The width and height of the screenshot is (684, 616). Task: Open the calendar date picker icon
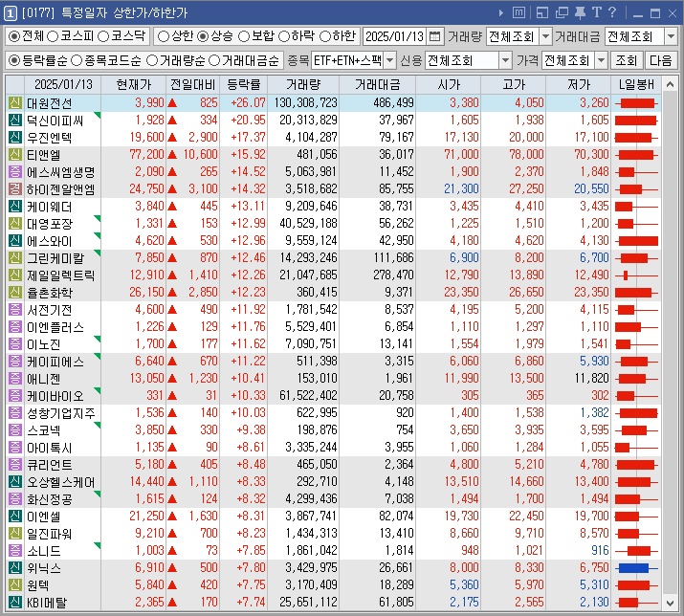434,36
